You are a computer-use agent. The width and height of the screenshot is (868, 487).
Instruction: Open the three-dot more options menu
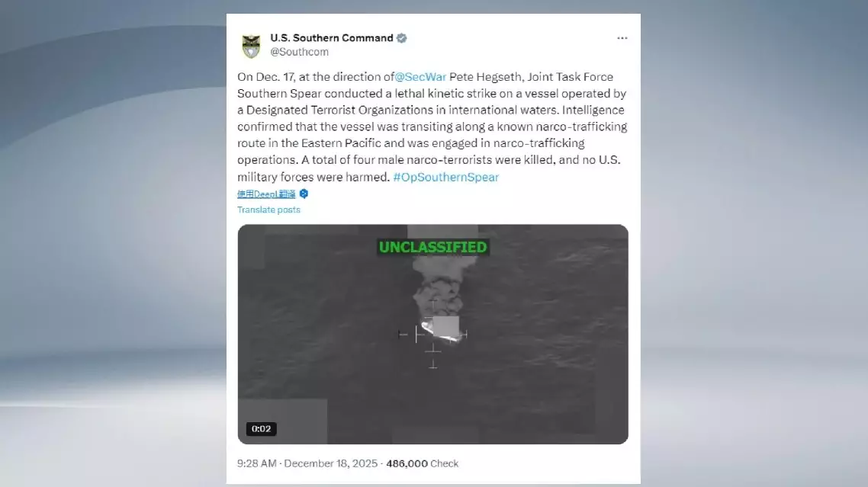point(622,38)
